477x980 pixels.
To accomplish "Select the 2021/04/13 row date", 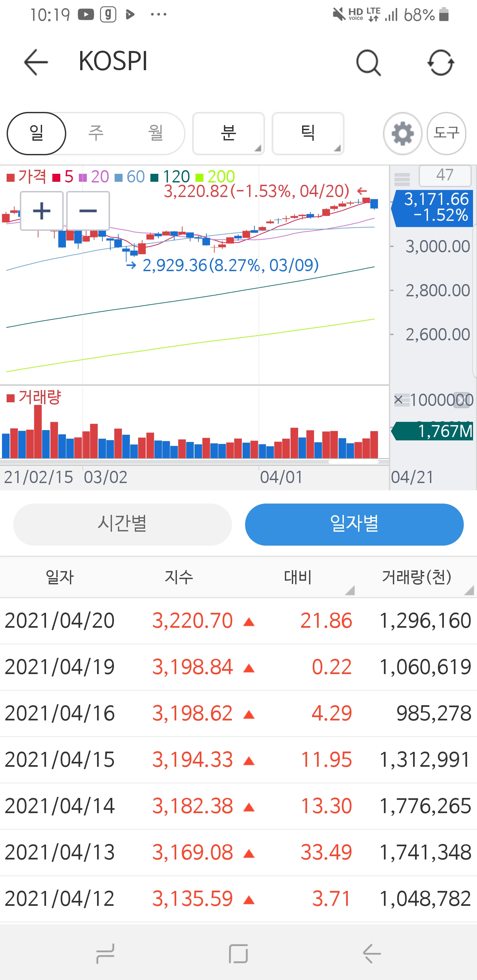I will pos(60,852).
